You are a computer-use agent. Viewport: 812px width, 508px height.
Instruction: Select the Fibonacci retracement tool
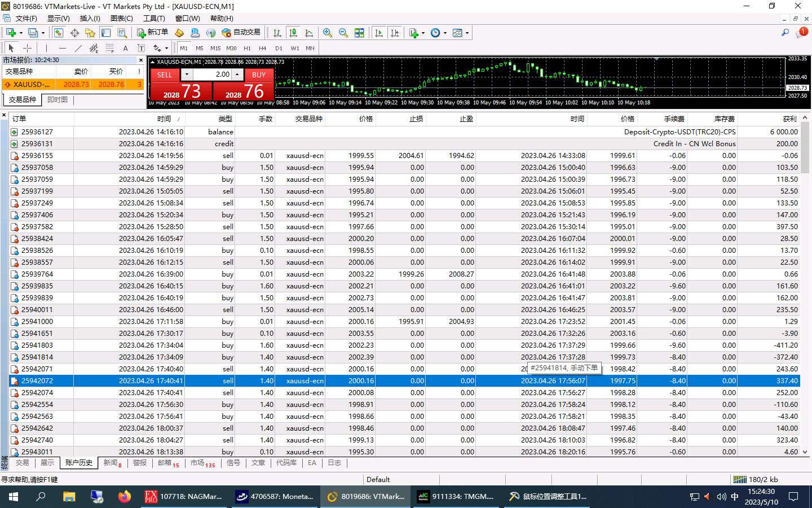[x=109, y=48]
